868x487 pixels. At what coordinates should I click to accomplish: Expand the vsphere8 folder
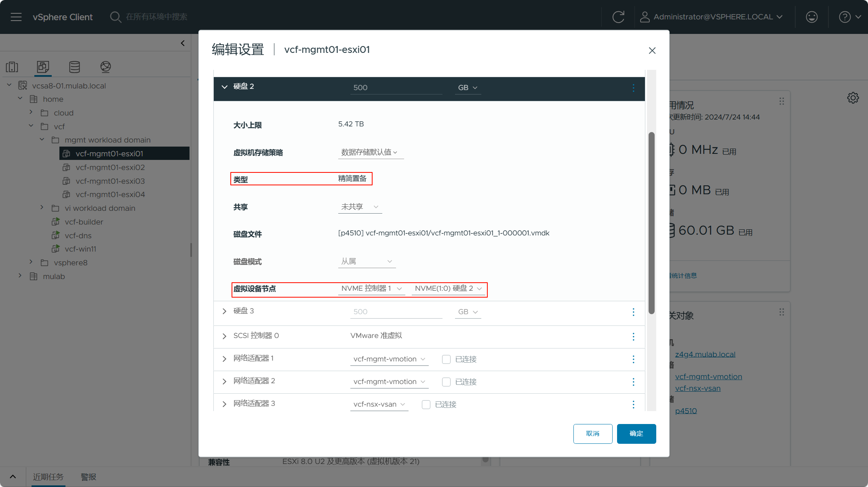pos(31,262)
